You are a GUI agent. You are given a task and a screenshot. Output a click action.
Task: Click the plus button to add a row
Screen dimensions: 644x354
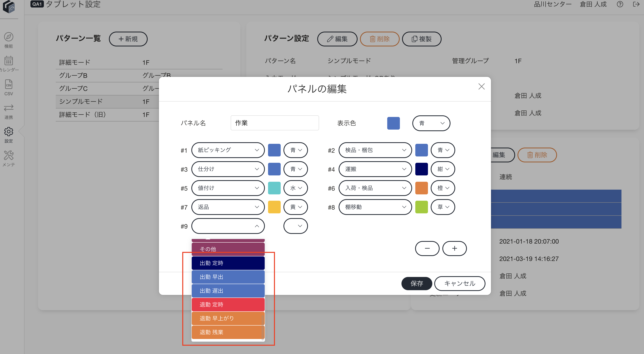coord(454,248)
